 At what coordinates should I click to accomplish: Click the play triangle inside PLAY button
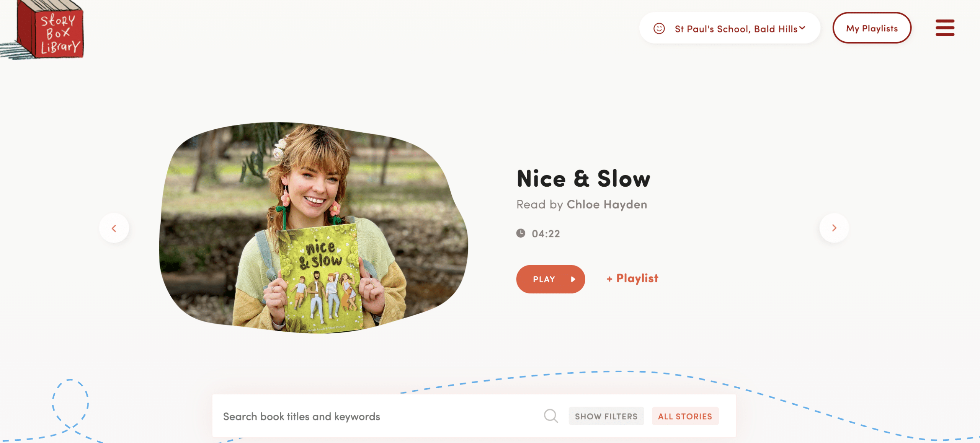coord(573,279)
